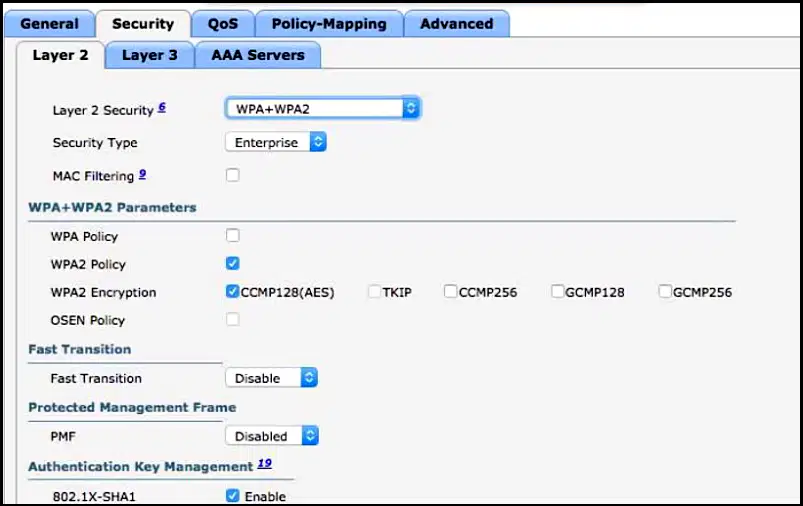Open footnote link 19 near Authentication Key Management

tap(265, 463)
